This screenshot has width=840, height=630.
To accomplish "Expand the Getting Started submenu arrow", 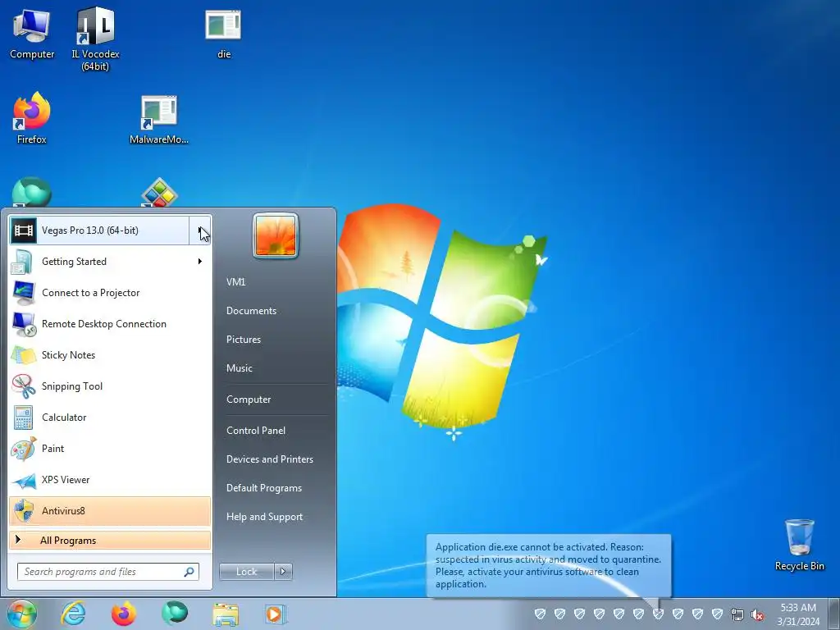I will [x=200, y=262].
